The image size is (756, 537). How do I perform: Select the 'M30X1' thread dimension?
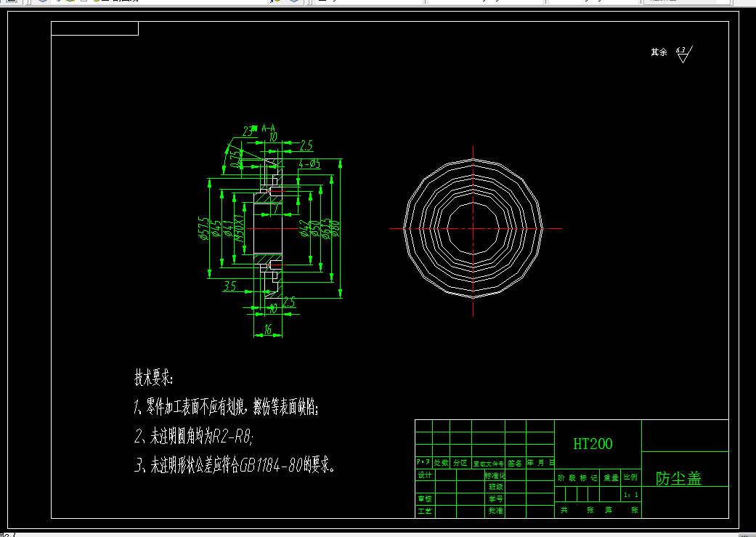tap(239, 229)
